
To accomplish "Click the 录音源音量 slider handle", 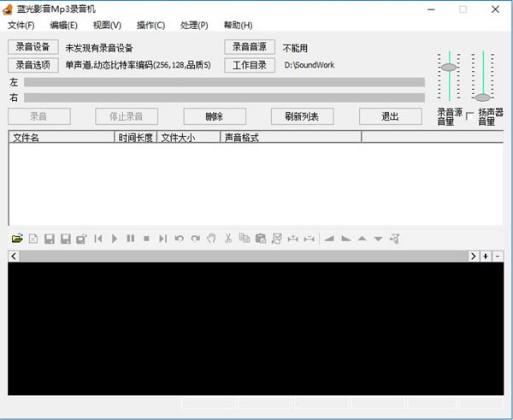I will click(x=449, y=67).
